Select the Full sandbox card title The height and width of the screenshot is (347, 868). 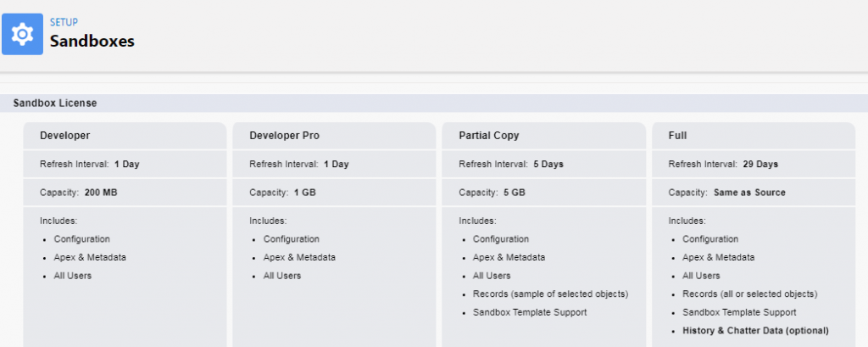(x=677, y=135)
